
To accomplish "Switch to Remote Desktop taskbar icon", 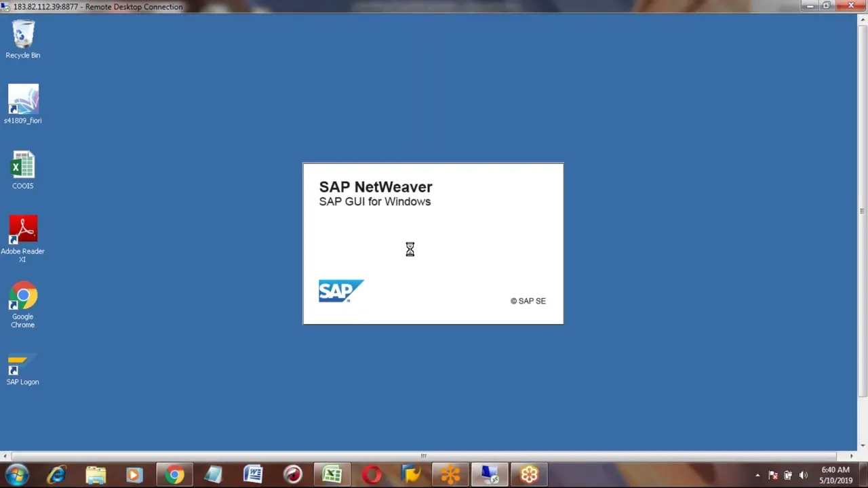I will [x=490, y=475].
